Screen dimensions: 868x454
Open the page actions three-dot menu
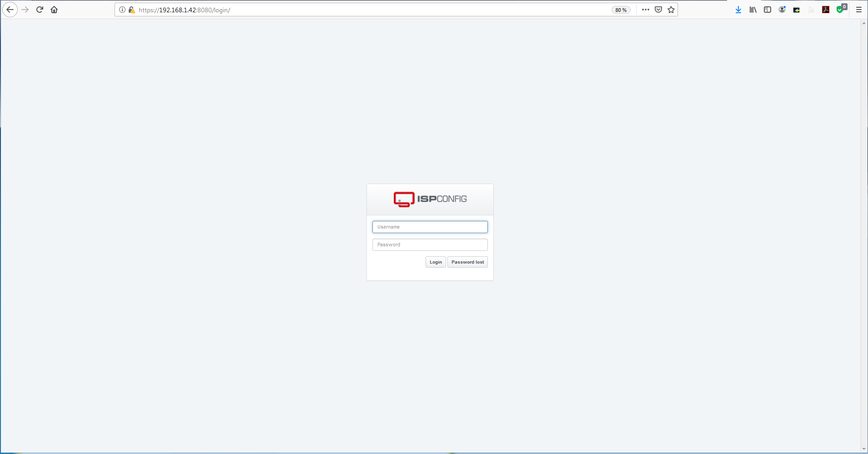pos(645,10)
